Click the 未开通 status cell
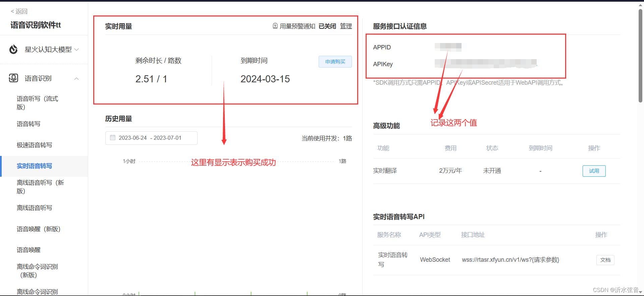 pos(492,171)
